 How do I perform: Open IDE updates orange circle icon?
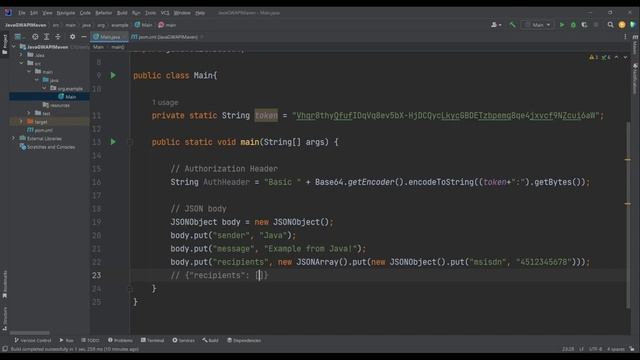click(x=622, y=25)
